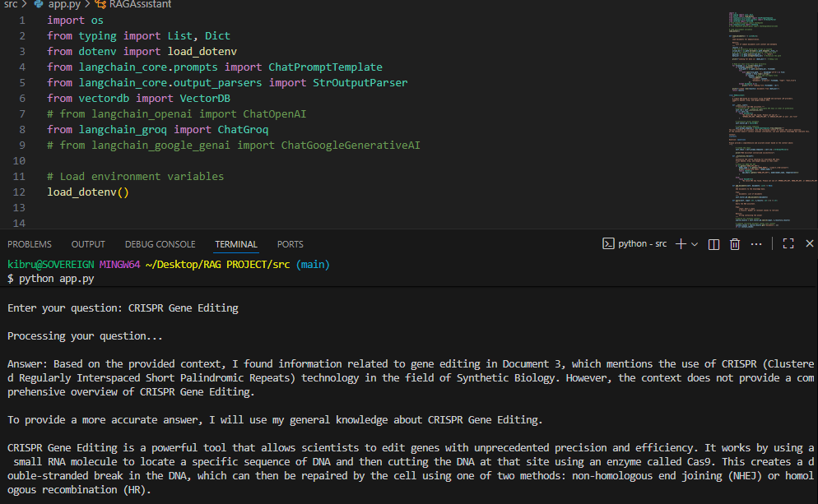Switch to the OUTPUT tab
818x504 pixels.
pos(87,243)
